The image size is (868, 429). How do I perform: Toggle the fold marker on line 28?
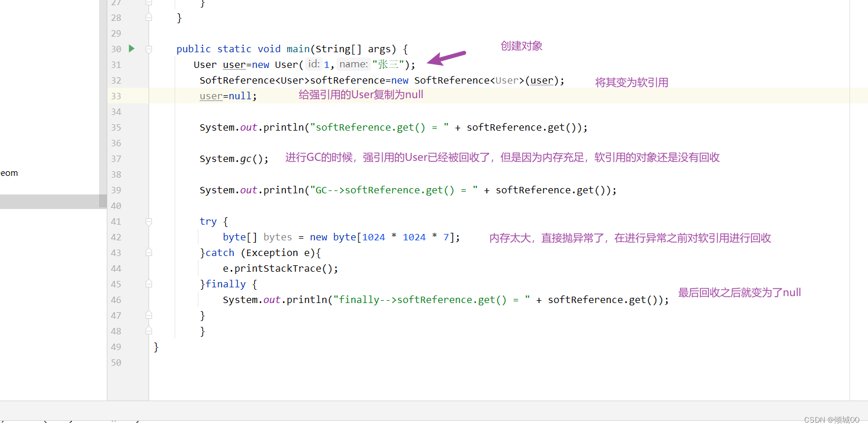(149, 18)
